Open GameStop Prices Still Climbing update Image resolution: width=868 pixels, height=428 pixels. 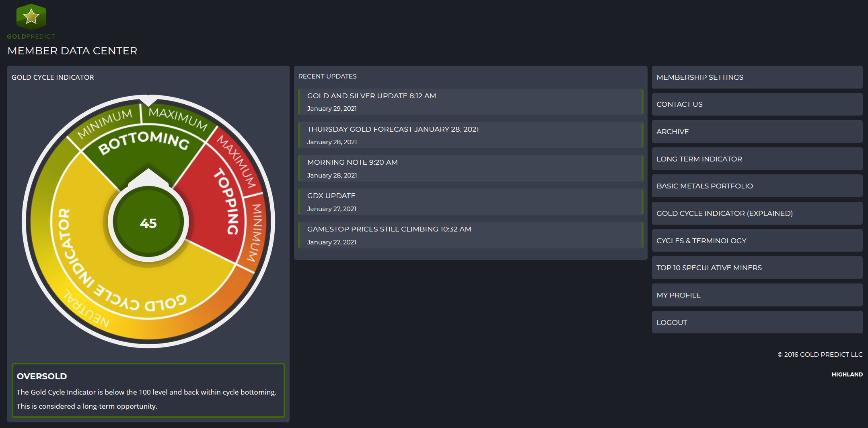[389, 229]
